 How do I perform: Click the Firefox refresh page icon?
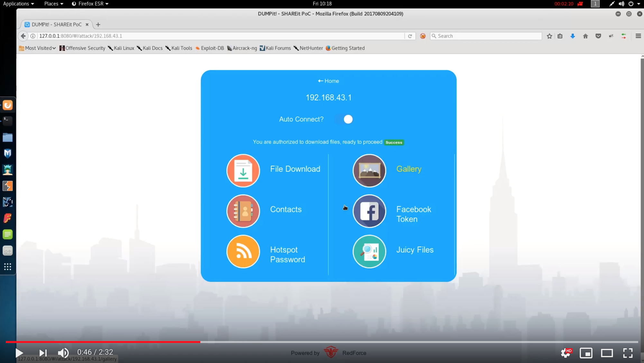[409, 36]
